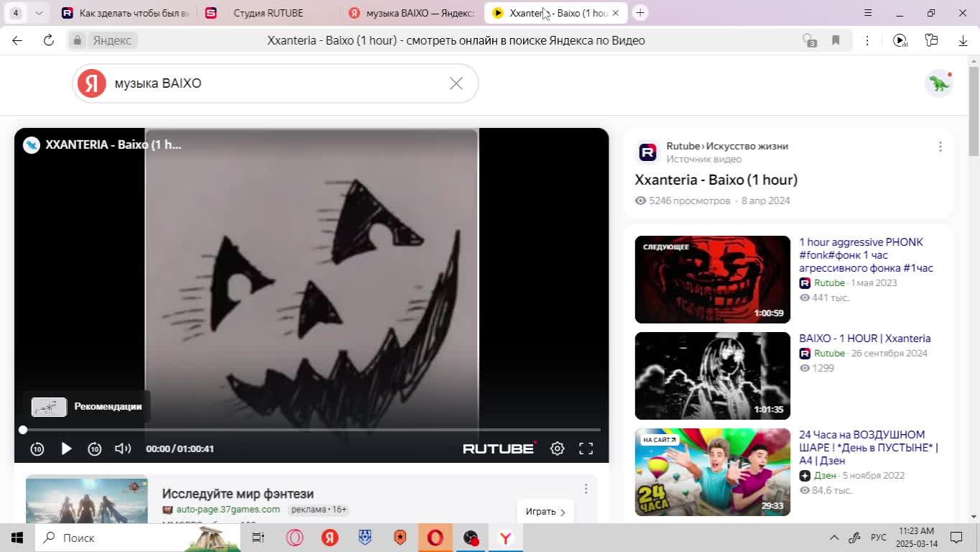Rewind video by 10 seconds
The width and height of the screenshot is (980, 552).
coord(37,448)
